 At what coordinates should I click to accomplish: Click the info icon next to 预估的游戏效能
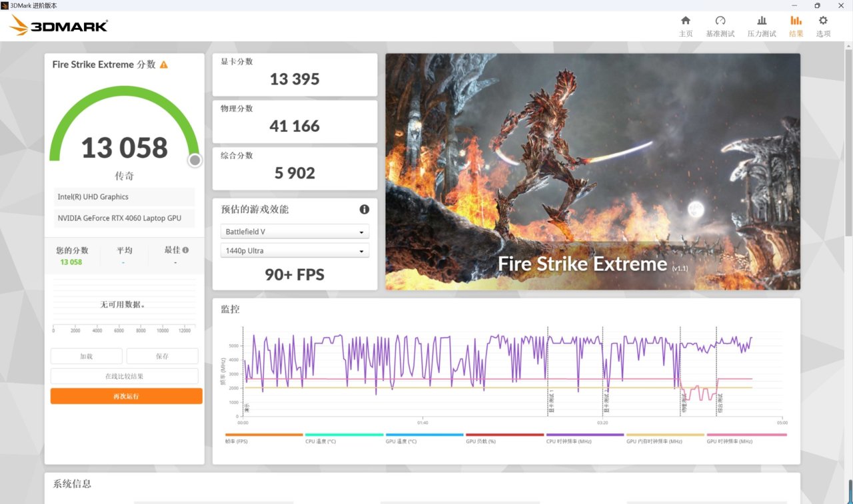point(365,209)
